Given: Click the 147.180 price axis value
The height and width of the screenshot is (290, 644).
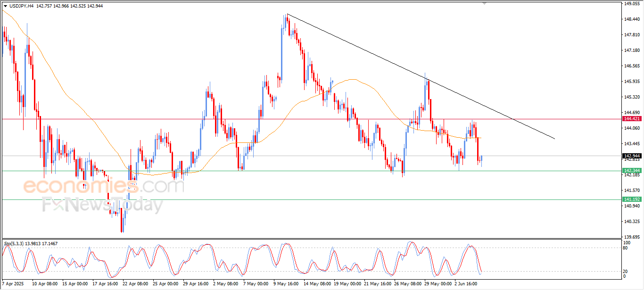Looking at the screenshot, I should click(631, 50).
